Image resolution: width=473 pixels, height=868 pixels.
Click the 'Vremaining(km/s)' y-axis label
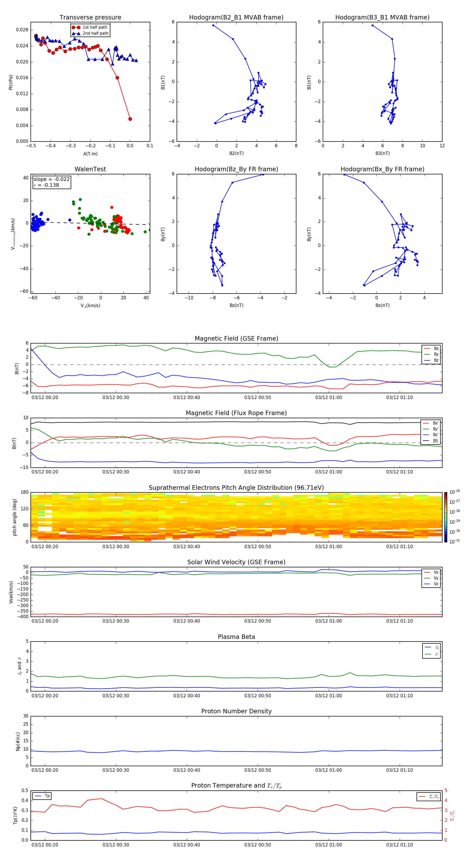point(13,234)
